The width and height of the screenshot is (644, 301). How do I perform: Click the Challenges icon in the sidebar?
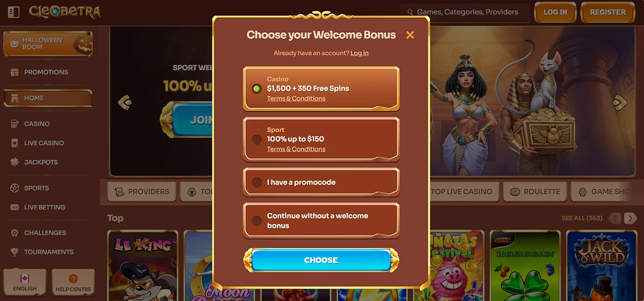[x=14, y=233]
